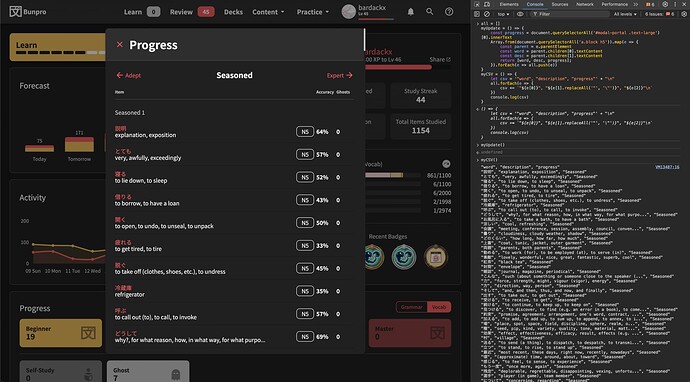Viewport: 690px width, 382px height.
Task: Click the Ghost card ghost icon
Action: click(x=176, y=374)
